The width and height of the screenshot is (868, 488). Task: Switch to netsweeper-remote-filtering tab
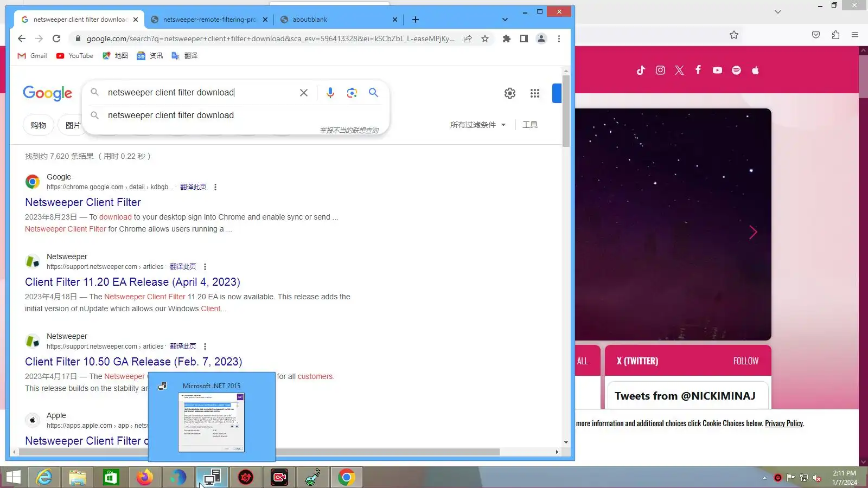tap(209, 20)
